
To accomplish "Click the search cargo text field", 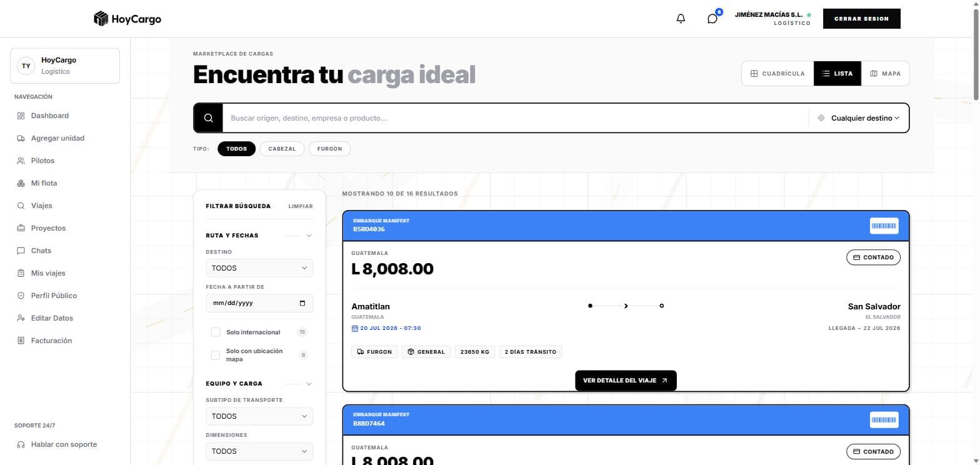I will tap(516, 118).
